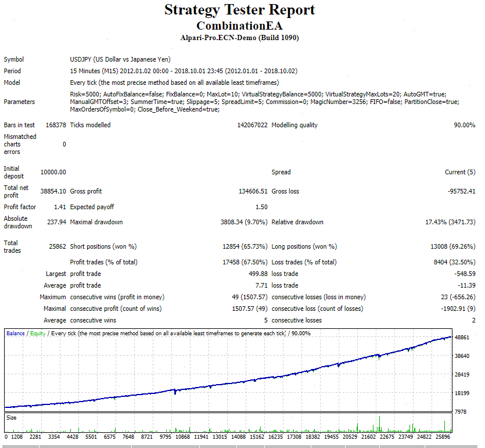Click Loss trades value 8404 (32.50%)

click(454, 263)
